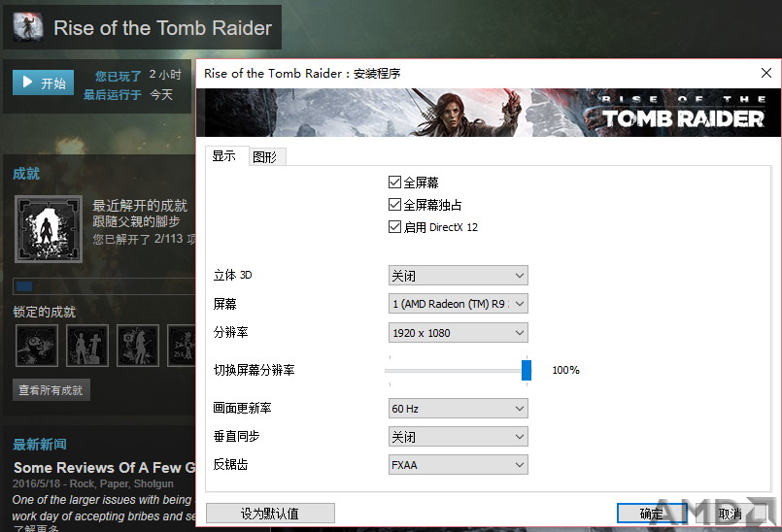Open the 屏幕 AMD Radeon dropdown

pos(458,304)
